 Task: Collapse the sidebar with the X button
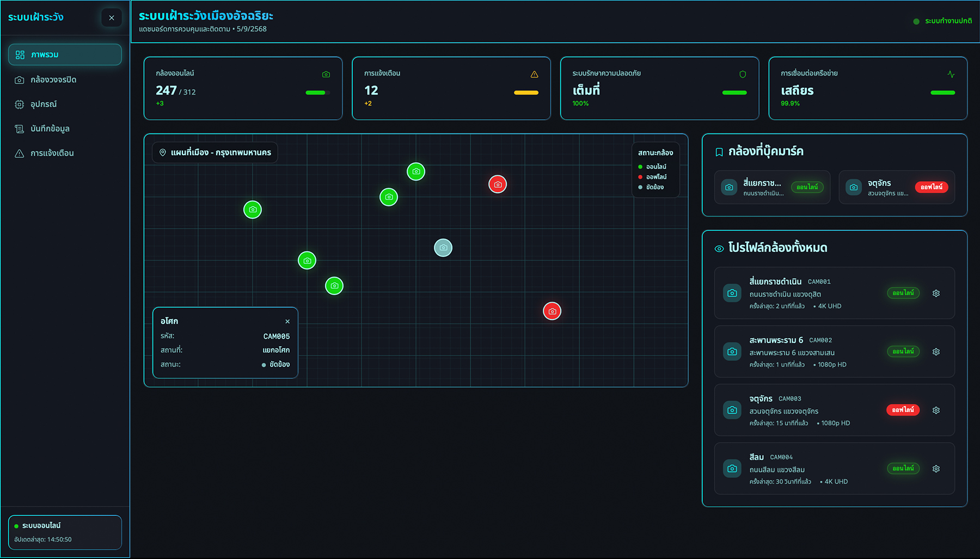(x=112, y=18)
